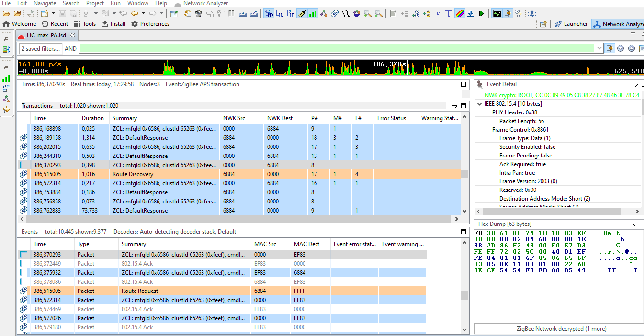Click the Events vertical scrollbar thumb
Viewport: 644px width, 336px height.
(464, 295)
